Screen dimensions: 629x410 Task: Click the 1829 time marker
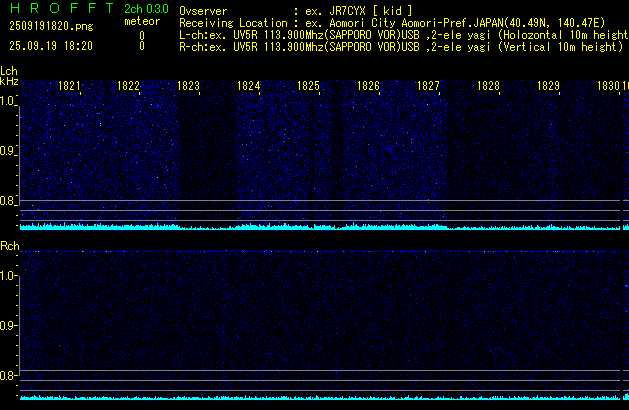(x=548, y=87)
